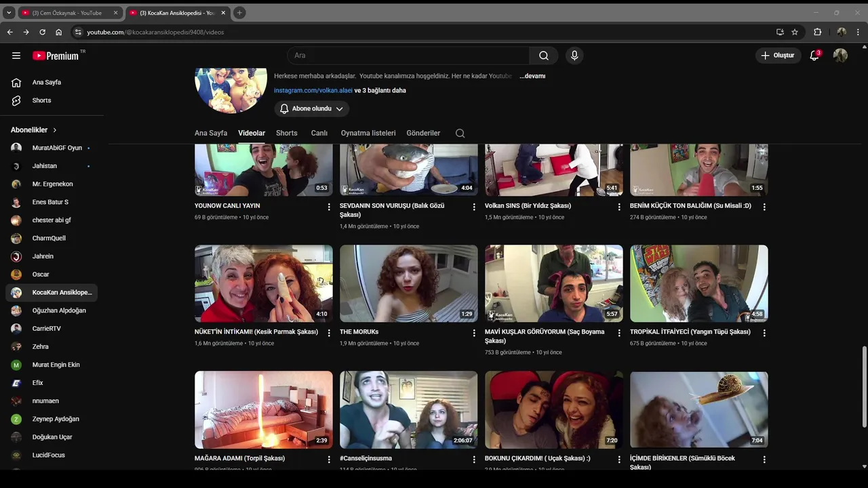Screen dimensions: 868x488
Task: Go back in browser history
Action: coord(9,32)
